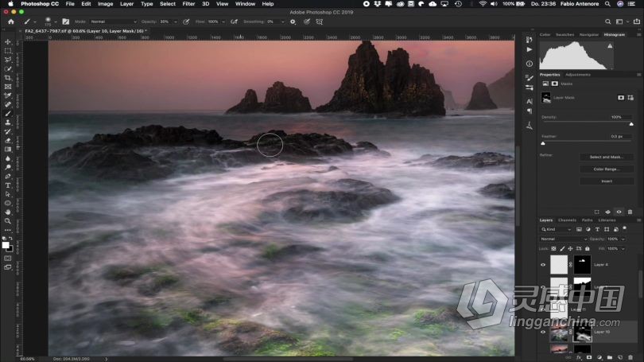Click the layer effects fx icon

(579, 357)
